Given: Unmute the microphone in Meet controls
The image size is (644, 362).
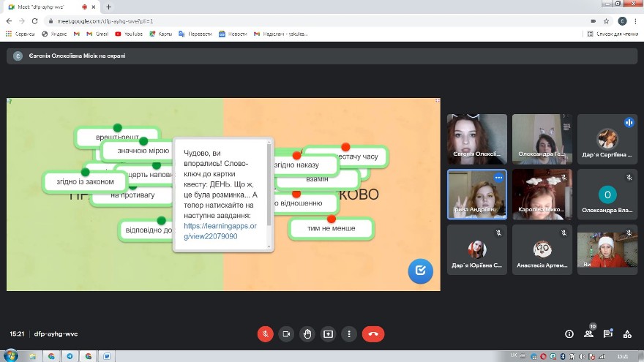Looking at the screenshot, I should tap(266, 333).
